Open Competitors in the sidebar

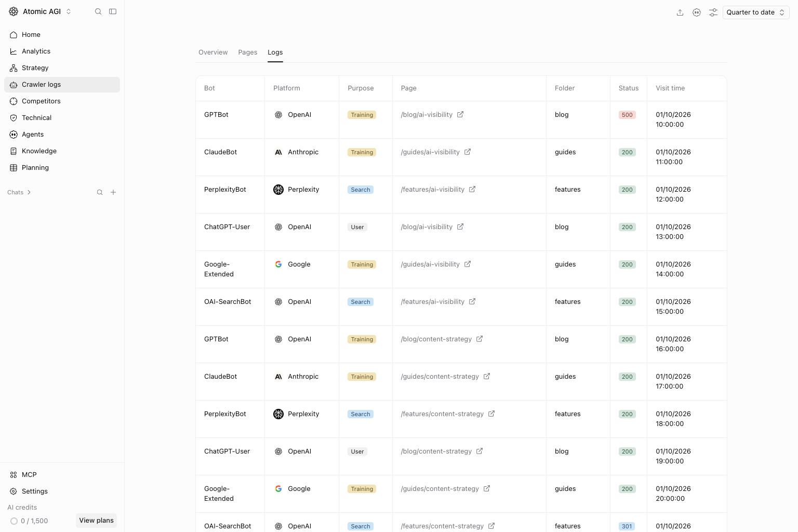[x=62, y=101]
